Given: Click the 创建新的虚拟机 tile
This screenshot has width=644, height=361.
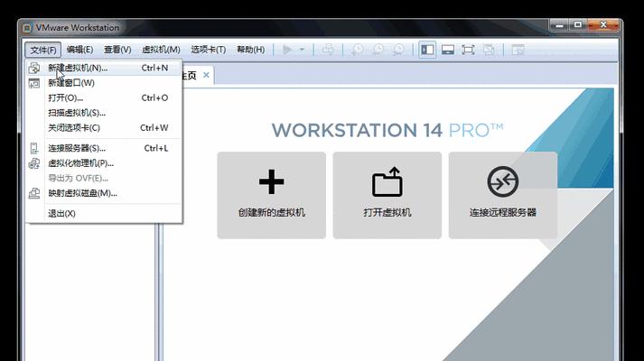Looking at the screenshot, I should click(x=272, y=195).
